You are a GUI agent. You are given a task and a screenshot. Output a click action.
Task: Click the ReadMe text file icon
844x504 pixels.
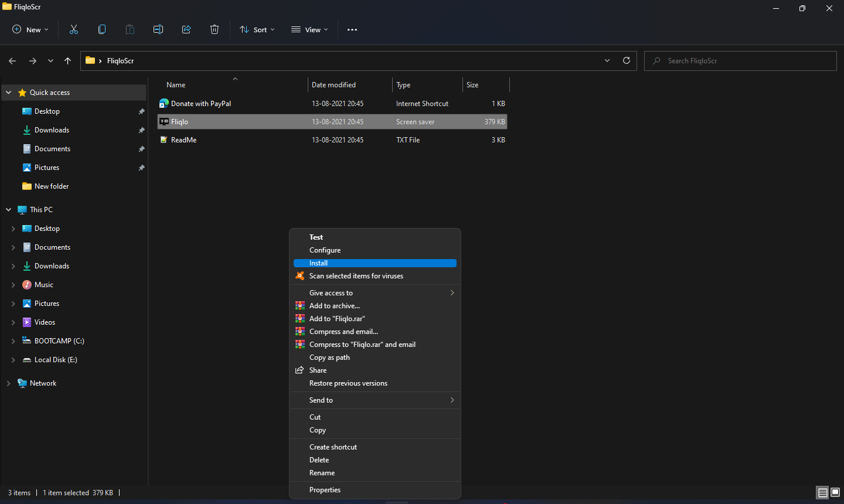click(164, 140)
